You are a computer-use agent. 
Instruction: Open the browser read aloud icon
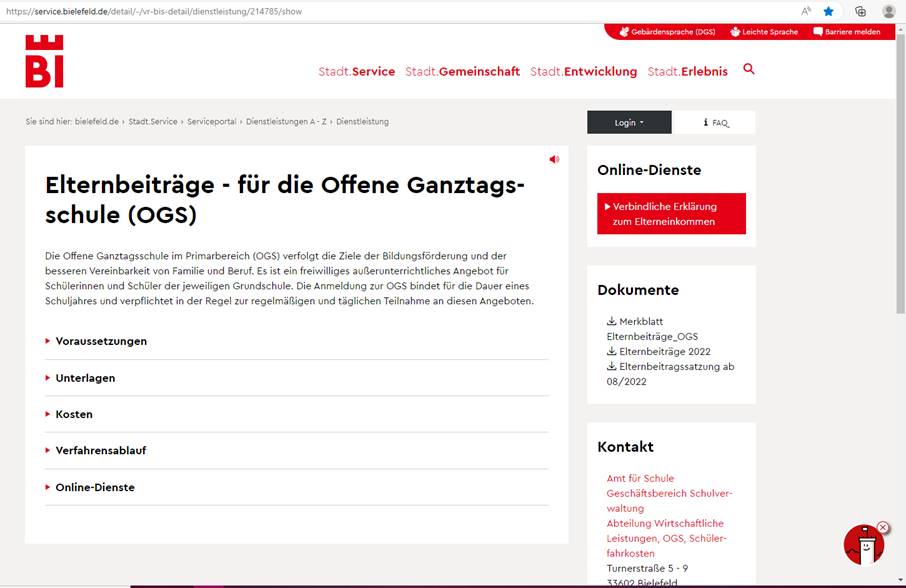pyautogui.click(x=806, y=11)
